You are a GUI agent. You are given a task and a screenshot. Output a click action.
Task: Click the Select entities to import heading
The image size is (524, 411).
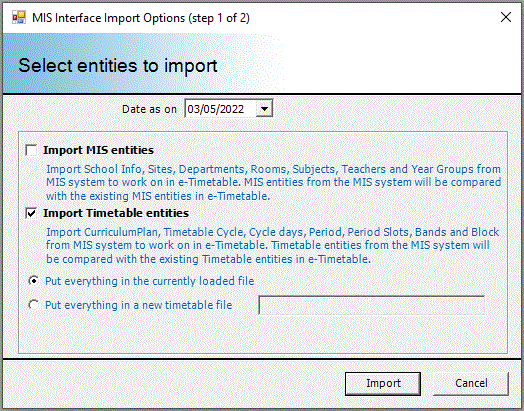[x=118, y=66]
